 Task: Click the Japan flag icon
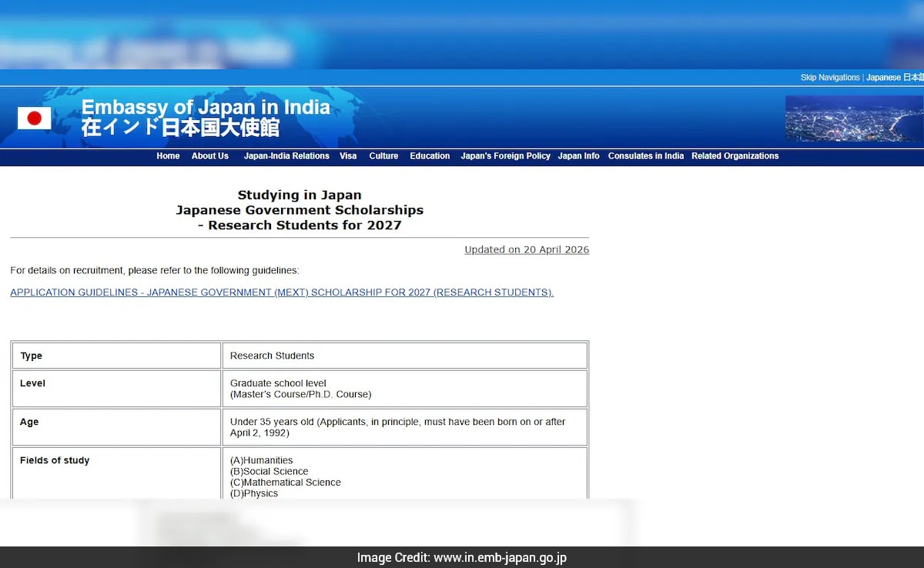point(35,118)
